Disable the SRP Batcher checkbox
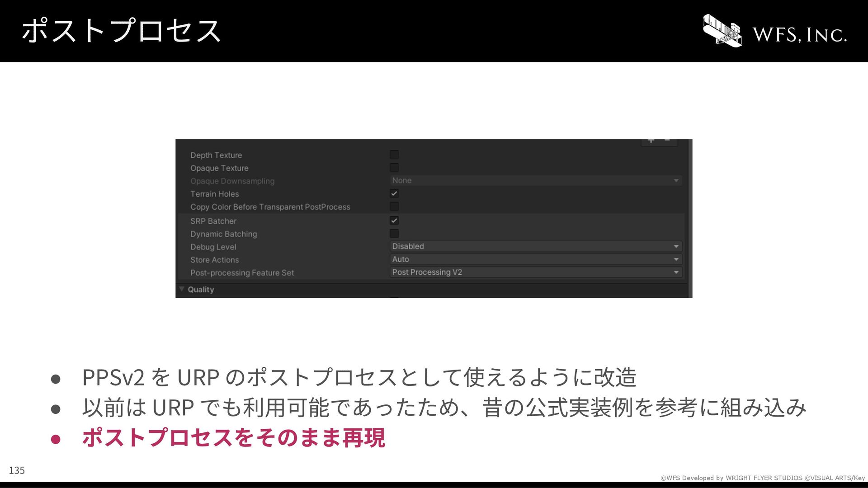Screen dimensions: 868x488 (394, 221)
